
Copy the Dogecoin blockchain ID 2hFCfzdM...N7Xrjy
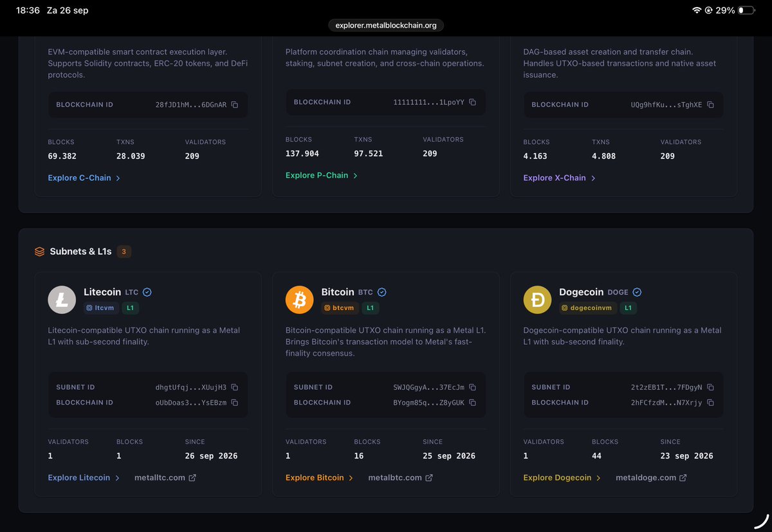point(710,403)
